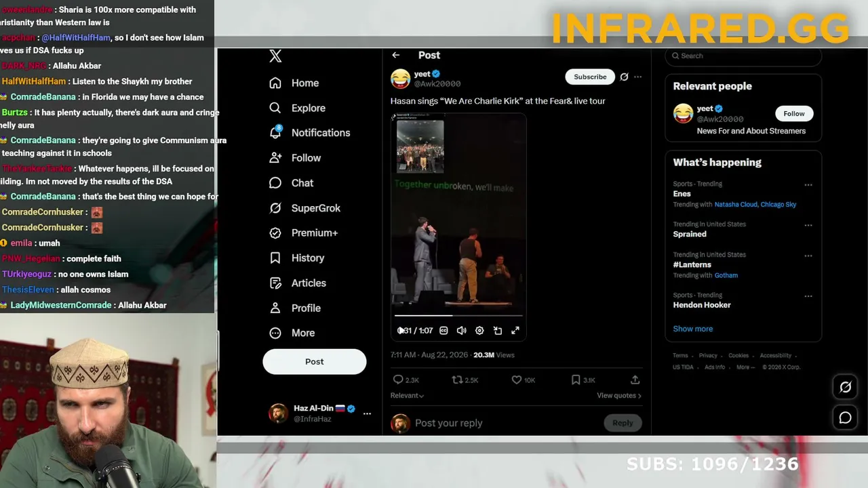Open the #Lanterns trending topic
868x488 pixels.
click(x=692, y=265)
